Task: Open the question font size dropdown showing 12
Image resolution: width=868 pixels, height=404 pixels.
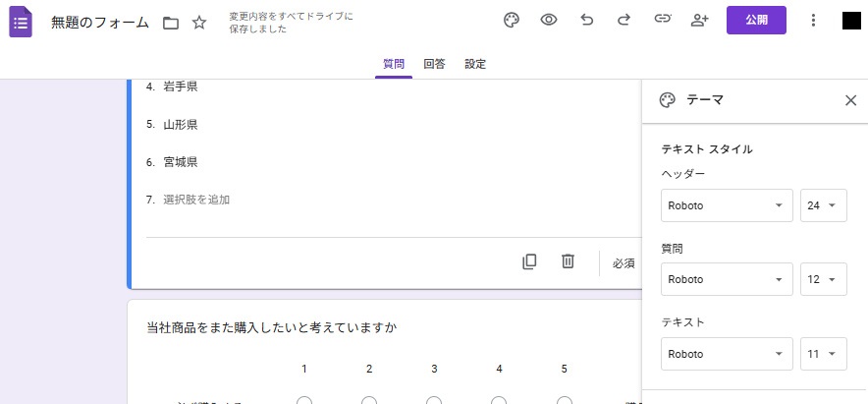Action: click(x=823, y=279)
